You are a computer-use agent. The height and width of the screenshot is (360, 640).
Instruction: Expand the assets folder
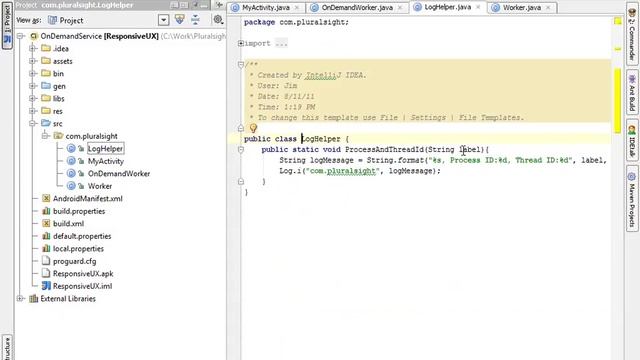click(33, 61)
